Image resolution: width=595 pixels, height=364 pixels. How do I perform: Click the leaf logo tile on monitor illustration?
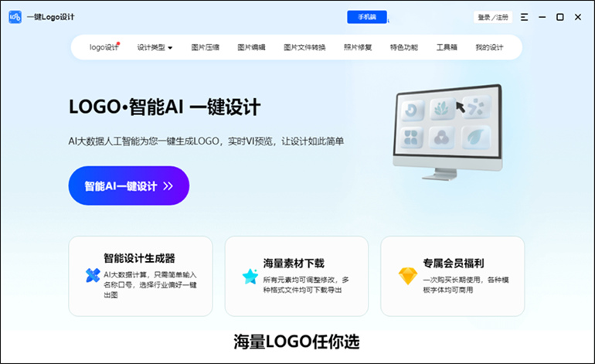pyautogui.click(x=476, y=137)
